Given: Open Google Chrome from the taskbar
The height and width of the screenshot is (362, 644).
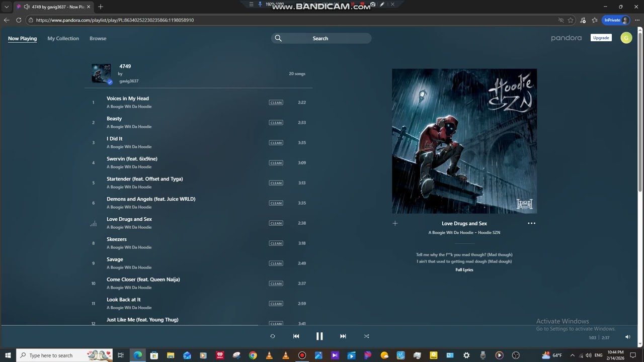Looking at the screenshot, I should tap(253, 355).
